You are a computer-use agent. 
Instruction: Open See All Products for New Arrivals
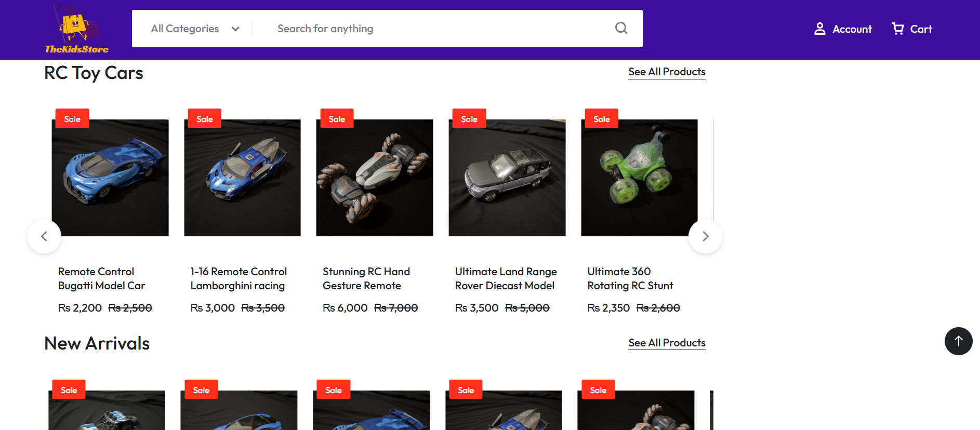667,343
